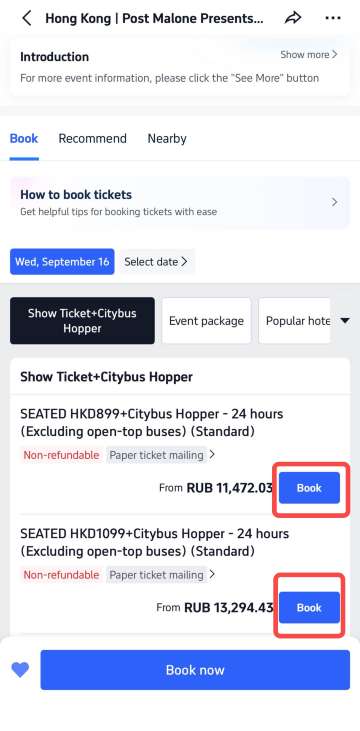The width and height of the screenshot is (360, 731).
Task: Share this Post Malone event
Action: click(x=293, y=19)
